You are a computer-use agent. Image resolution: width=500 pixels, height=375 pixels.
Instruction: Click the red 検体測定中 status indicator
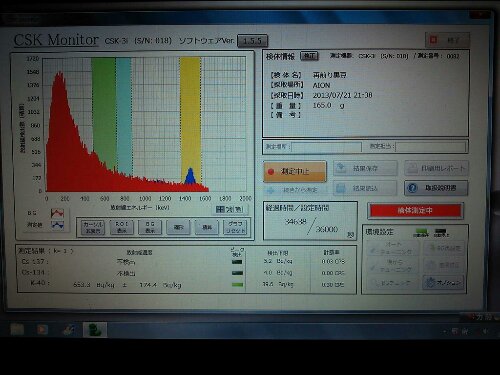coord(415,211)
